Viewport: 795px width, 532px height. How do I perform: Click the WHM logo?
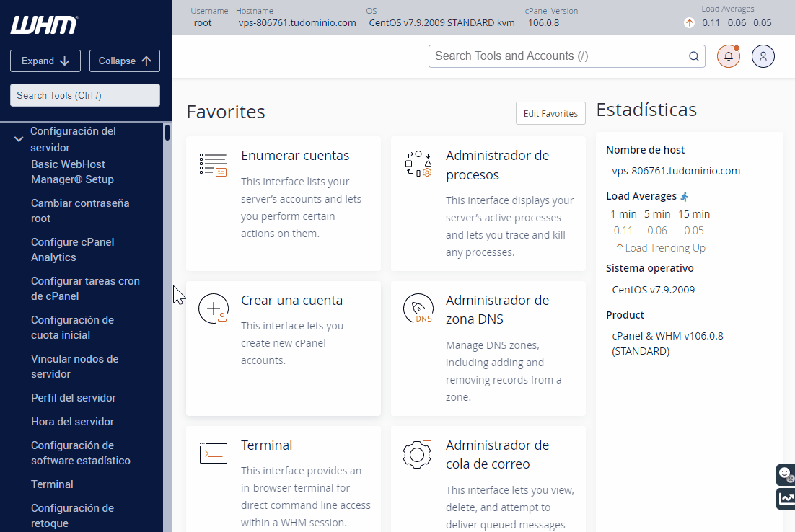[x=44, y=25]
